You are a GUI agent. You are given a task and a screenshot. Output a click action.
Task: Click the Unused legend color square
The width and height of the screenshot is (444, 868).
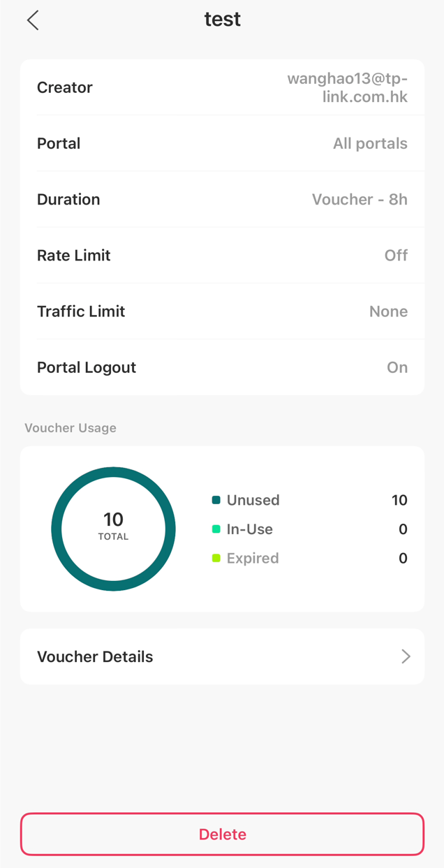pos(216,500)
